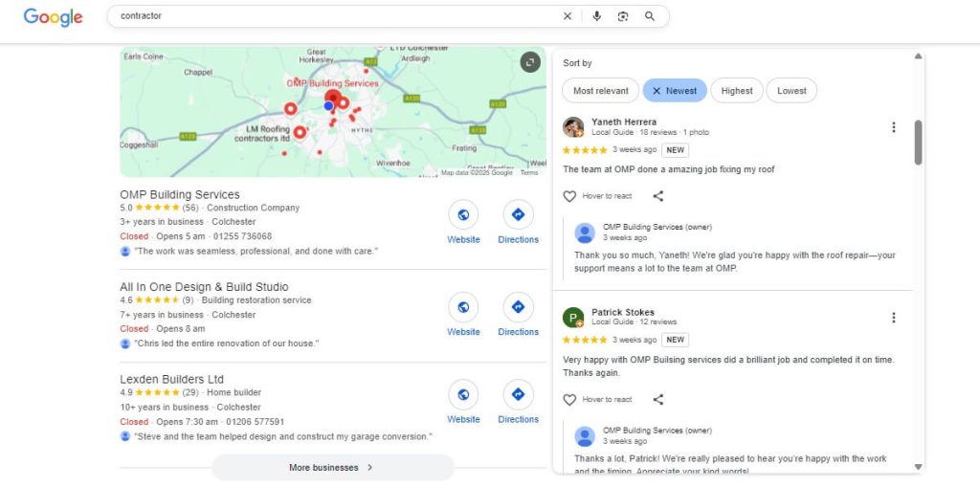Image resolution: width=980 pixels, height=487 pixels.
Task: Get directions to OMP Building Services
Action: coord(518,214)
